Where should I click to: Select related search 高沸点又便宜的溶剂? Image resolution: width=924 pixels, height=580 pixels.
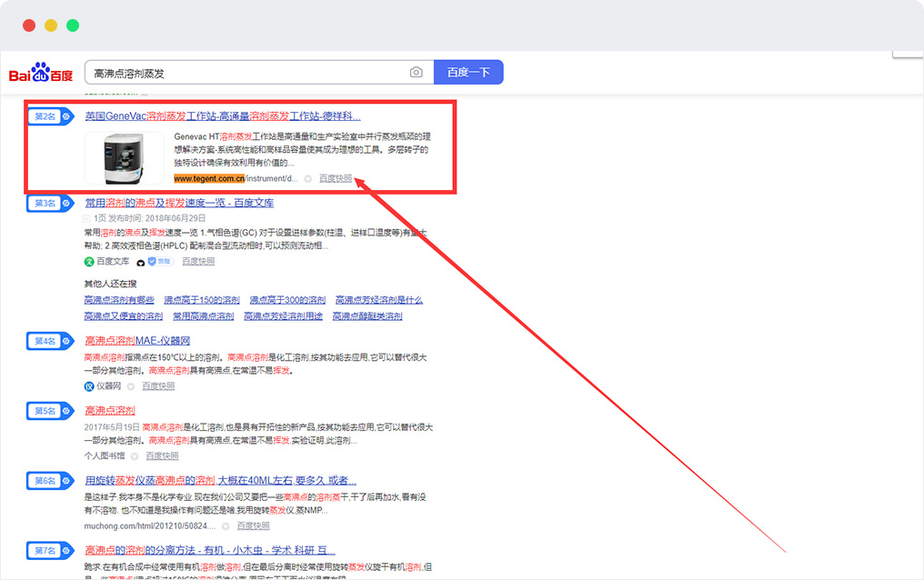[123, 316]
